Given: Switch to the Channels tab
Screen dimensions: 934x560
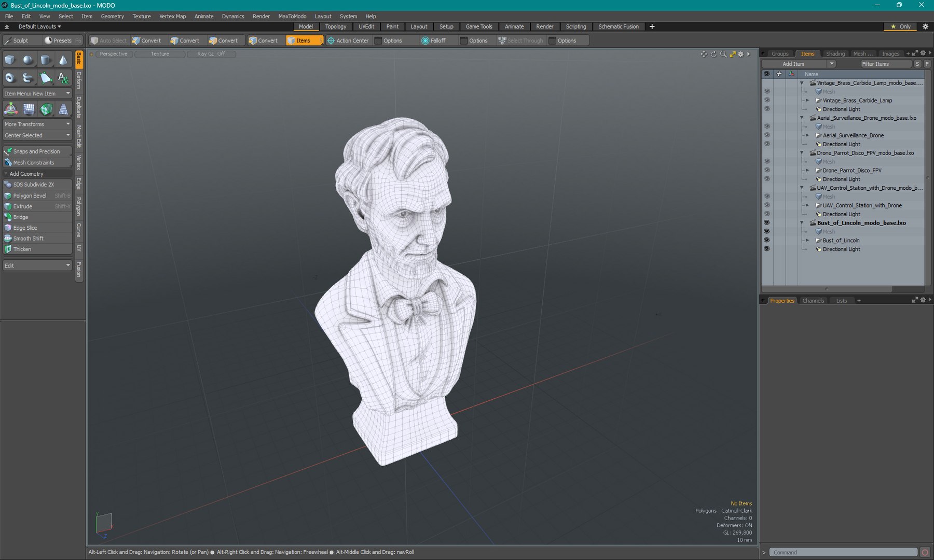Looking at the screenshot, I should [813, 301].
